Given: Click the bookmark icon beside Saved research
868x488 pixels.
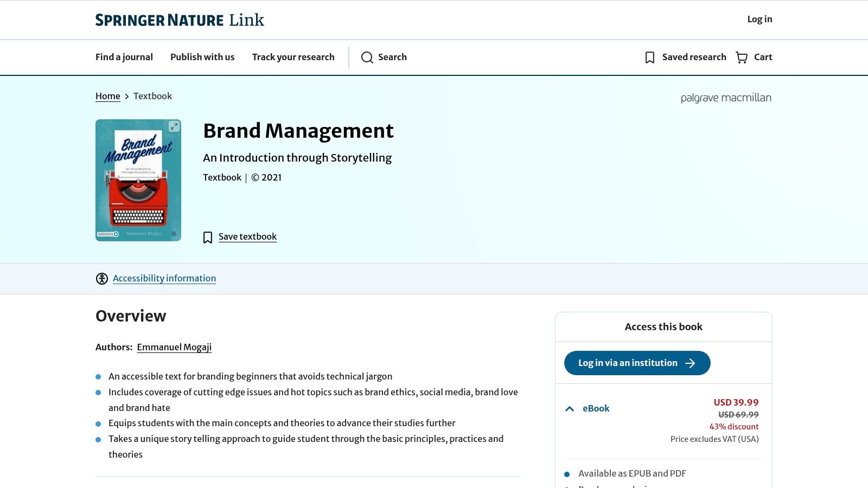Looking at the screenshot, I should (x=650, y=57).
